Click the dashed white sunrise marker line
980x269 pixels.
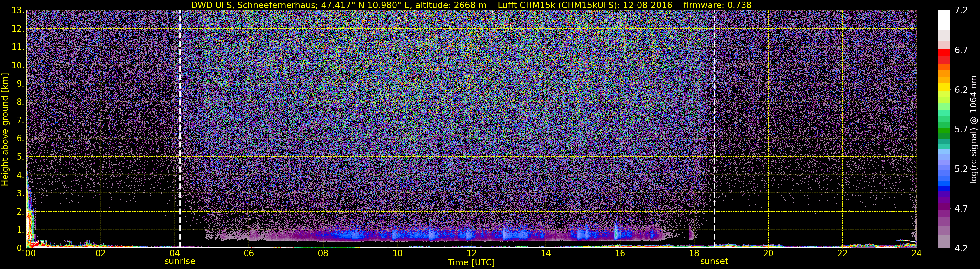pyautogui.click(x=180, y=130)
